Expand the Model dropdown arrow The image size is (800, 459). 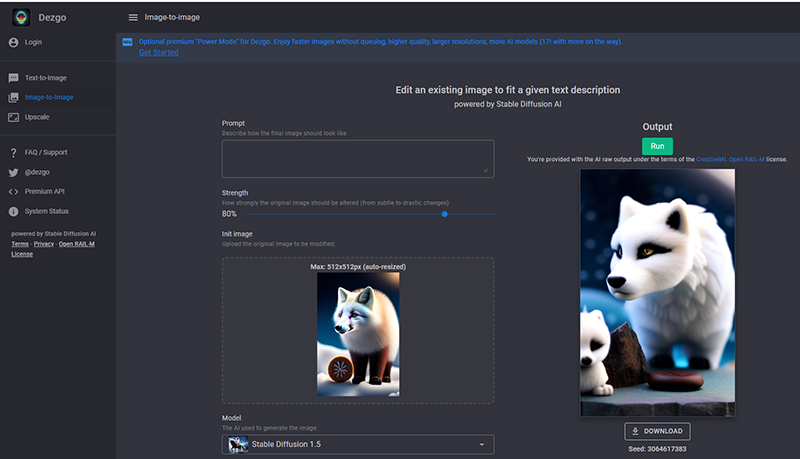(x=482, y=444)
